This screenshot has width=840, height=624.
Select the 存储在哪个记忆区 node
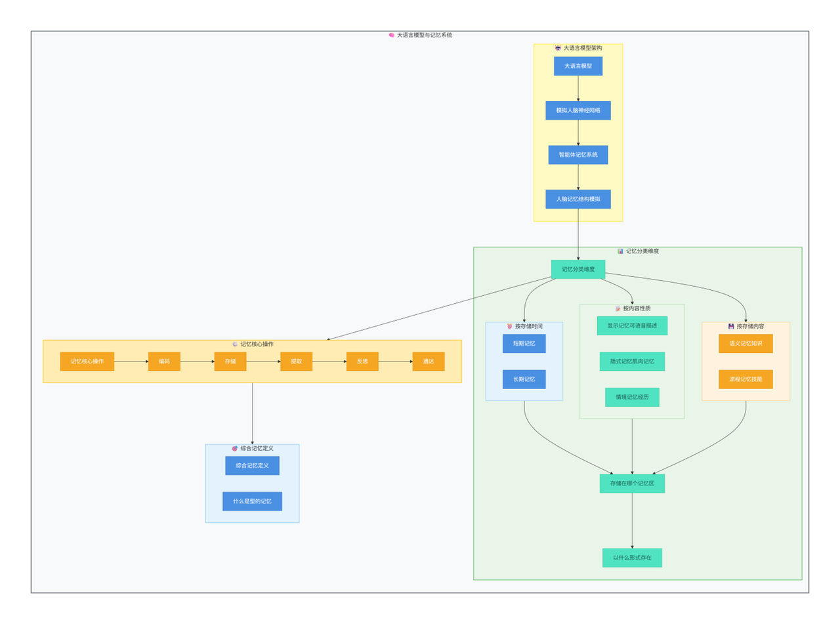click(x=632, y=484)
